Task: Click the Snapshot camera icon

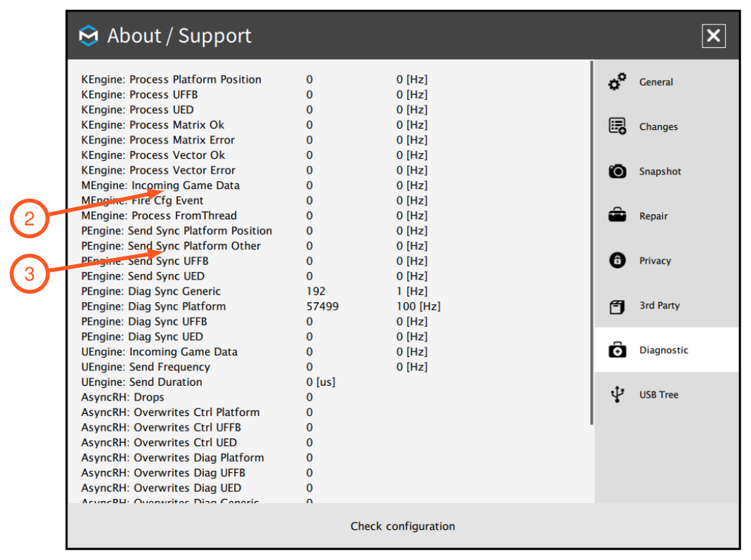Action: coord(617,171)
